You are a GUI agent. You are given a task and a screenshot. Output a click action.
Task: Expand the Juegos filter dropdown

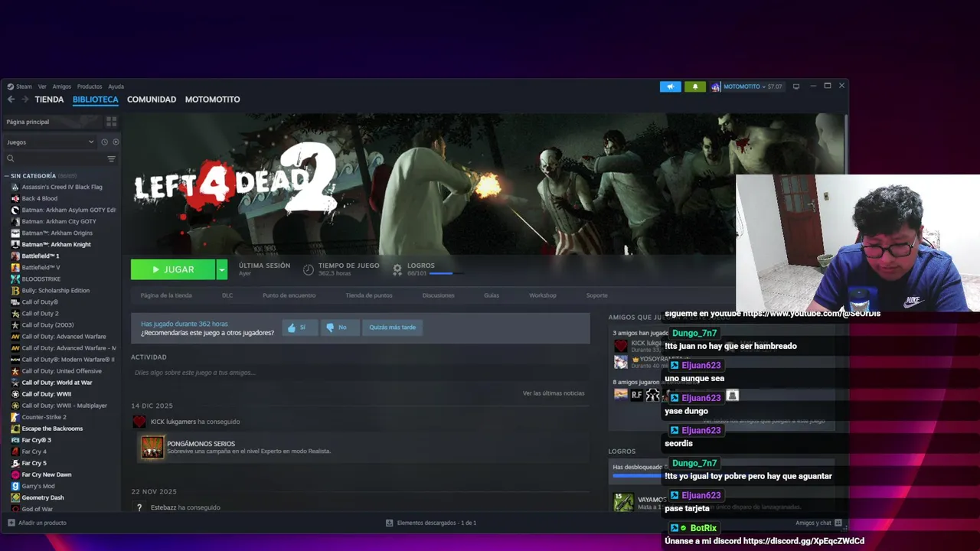pos(51,142)
